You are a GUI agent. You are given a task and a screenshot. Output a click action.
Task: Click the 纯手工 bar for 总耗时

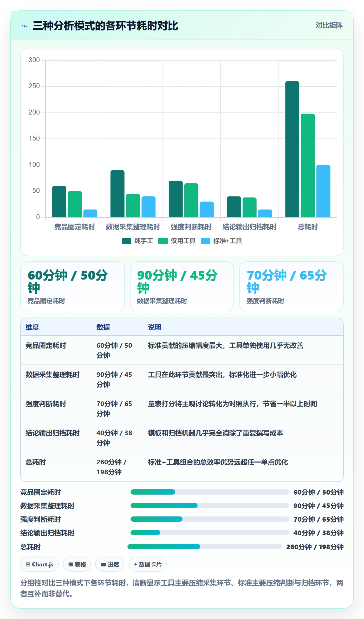(292, 149)
